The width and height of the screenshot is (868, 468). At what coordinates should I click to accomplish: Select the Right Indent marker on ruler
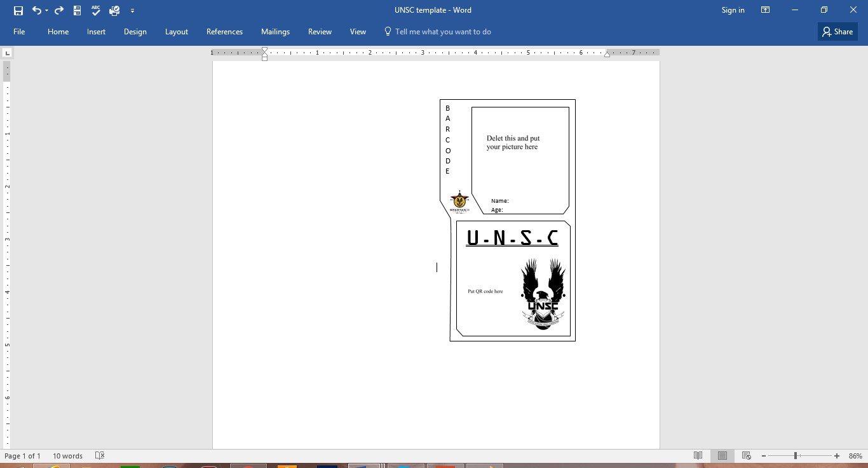coord(607,55)
